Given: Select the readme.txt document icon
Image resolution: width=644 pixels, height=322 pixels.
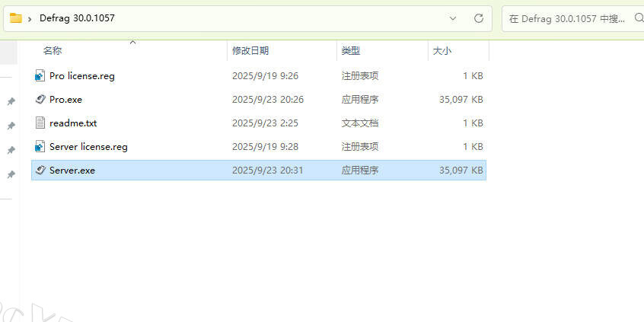Looking at the screenshot, I should (x=41, y=123).
